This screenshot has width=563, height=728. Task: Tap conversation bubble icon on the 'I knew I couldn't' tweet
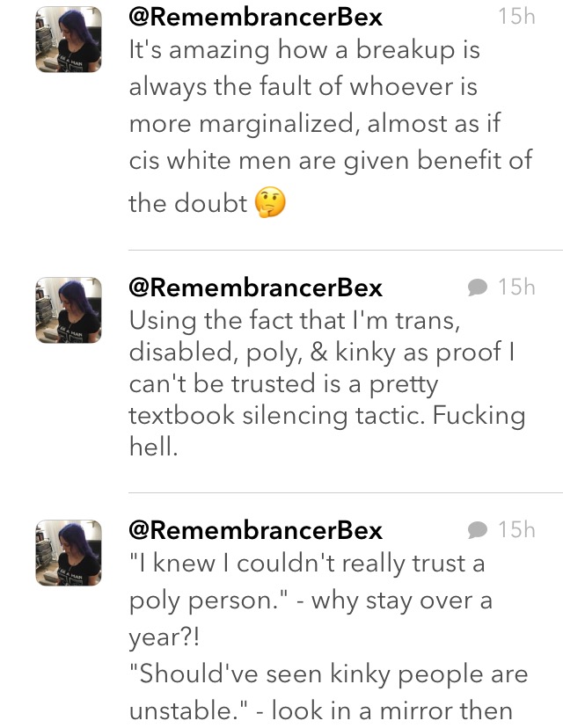click(x=477, y=530)
